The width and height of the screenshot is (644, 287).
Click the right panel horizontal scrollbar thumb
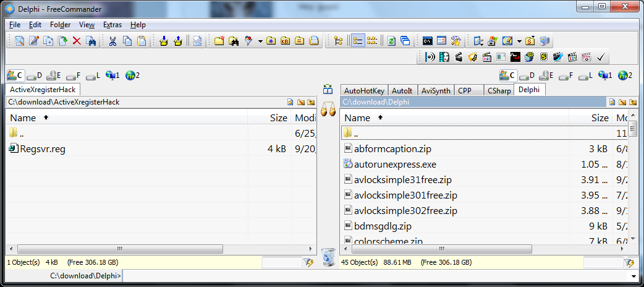point(442,249)
